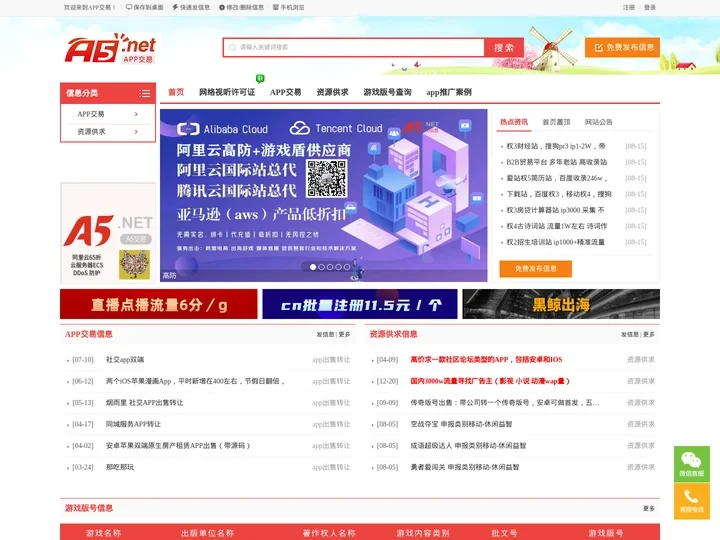The width and height of the screenshot is (720, 540).
Task: Open the app推广案例 navigation item
Action: point(449,92)
